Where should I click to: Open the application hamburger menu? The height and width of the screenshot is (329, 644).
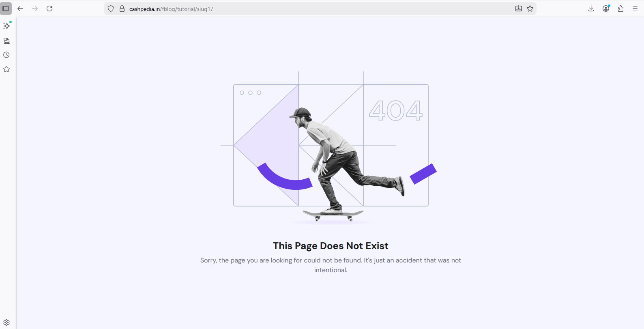click(635, 9)
